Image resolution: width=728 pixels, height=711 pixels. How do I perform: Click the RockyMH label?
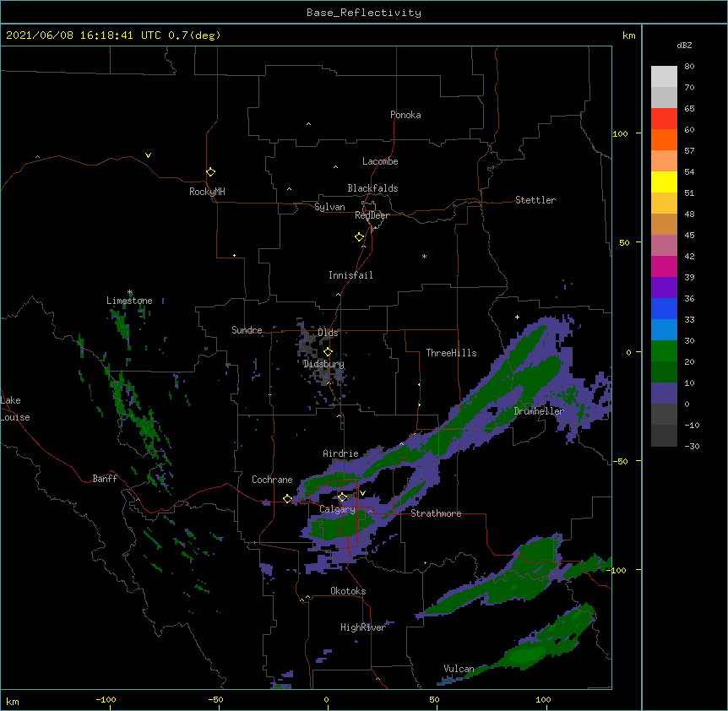tap(207, 191)
